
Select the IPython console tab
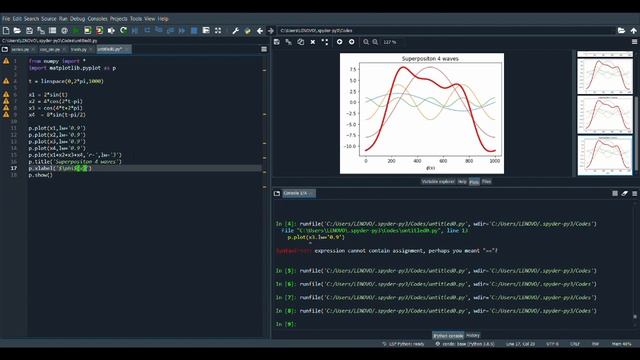[448, 336]
